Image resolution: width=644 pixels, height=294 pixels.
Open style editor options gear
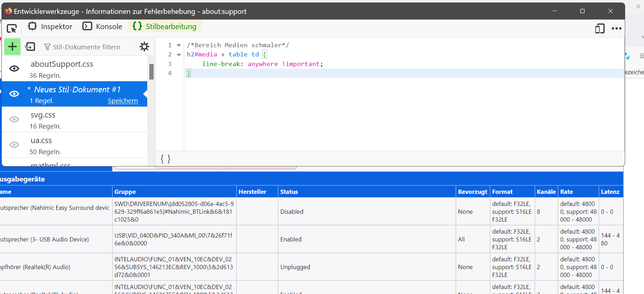(144, 47)
